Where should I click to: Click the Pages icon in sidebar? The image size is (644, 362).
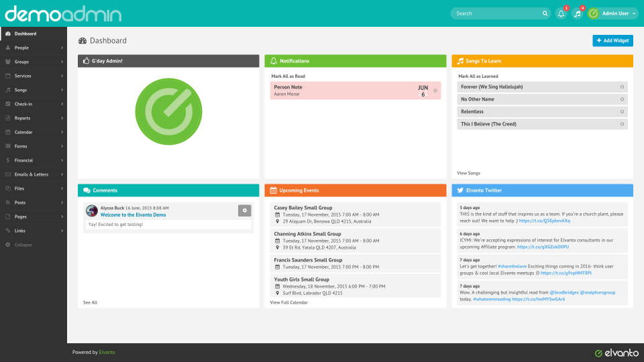tap(8, 217)
